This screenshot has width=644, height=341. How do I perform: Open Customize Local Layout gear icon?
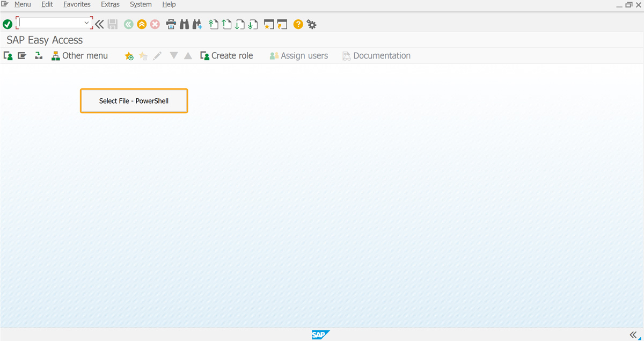[311, 24]
